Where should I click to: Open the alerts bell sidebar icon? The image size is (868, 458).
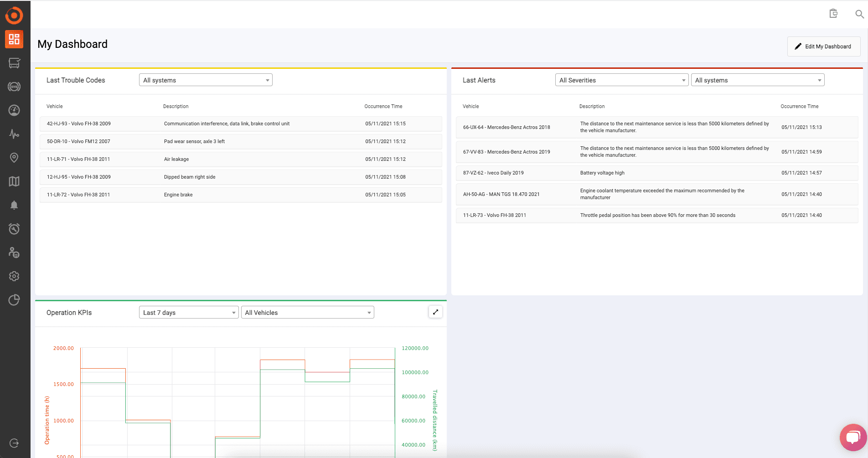14,205
